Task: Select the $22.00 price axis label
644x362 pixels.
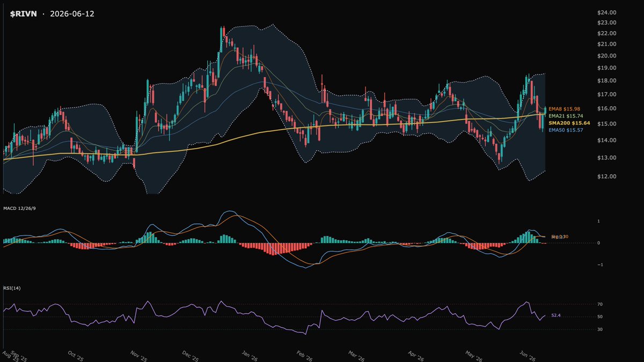Action: (x=608, y=33)
